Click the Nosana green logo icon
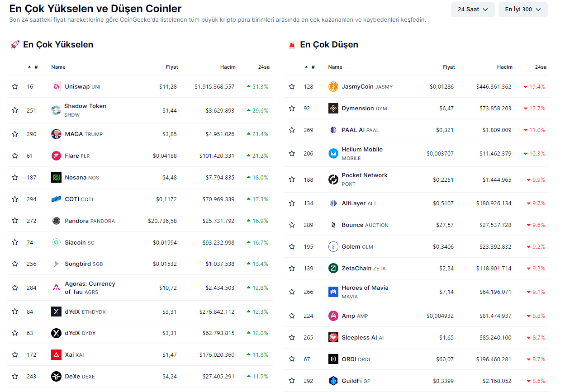The width and height of the screenshot is (579, 392). click(56, 178)
